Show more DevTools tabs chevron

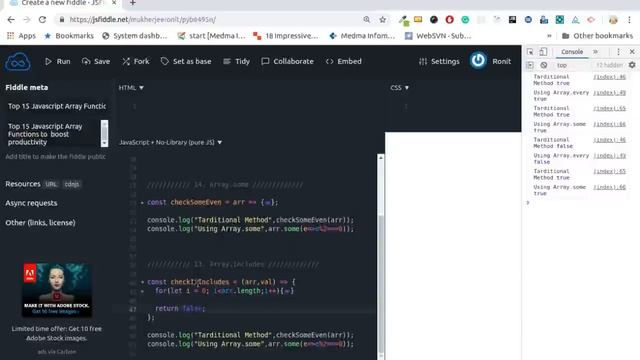[595, 52]
